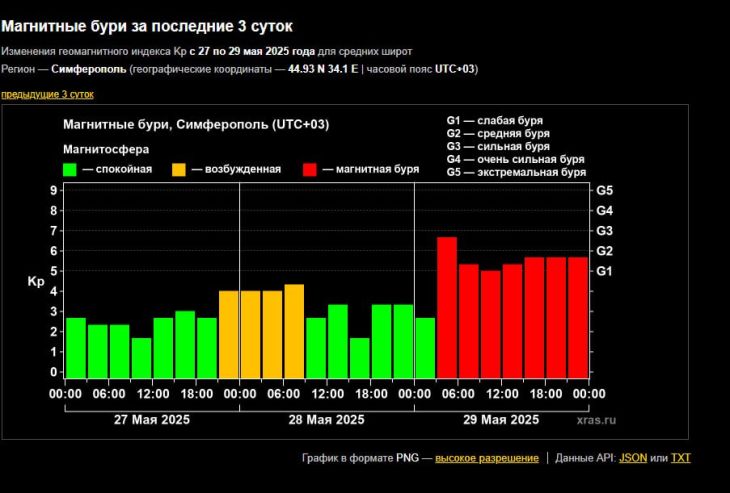Click the page heading "Магнитные бури за последние 3 суток"
Viewport: 730px width, 493px height.
coord(154,25)
